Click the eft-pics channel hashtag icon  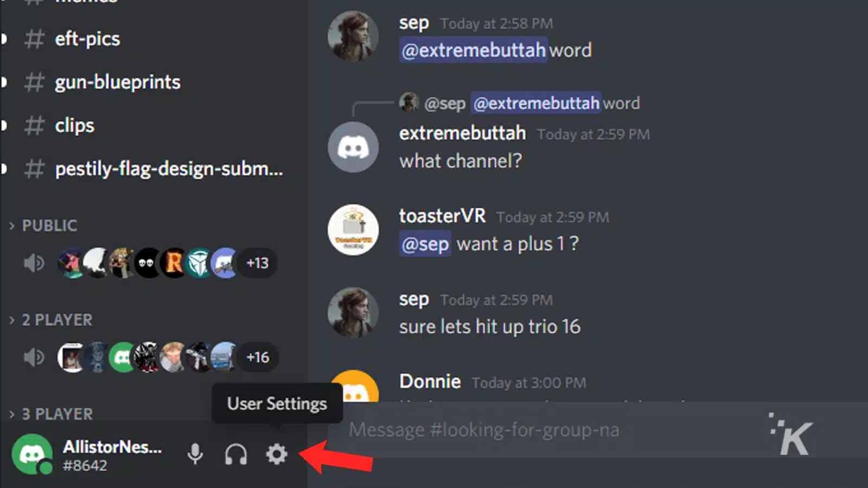pyautogui.click(x=34, y=39)
